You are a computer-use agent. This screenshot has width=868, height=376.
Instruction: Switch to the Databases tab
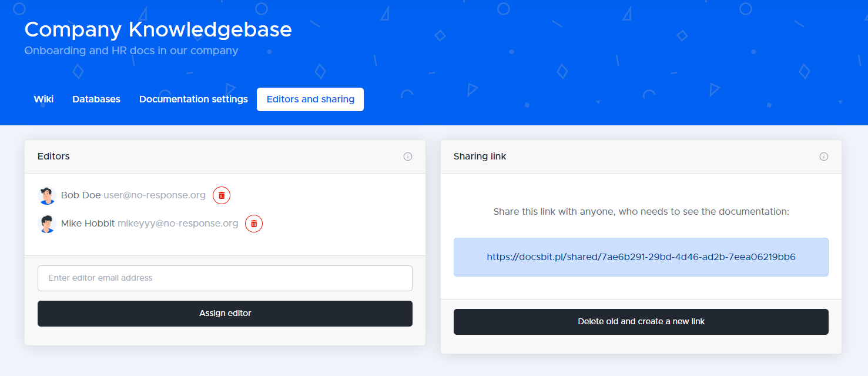coord(96,99)
